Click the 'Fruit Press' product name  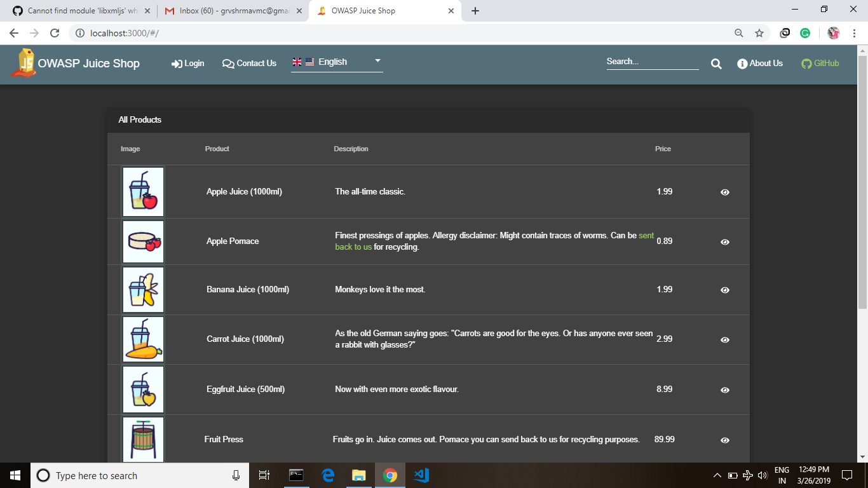pyautogui.click(x=224, y=439)
